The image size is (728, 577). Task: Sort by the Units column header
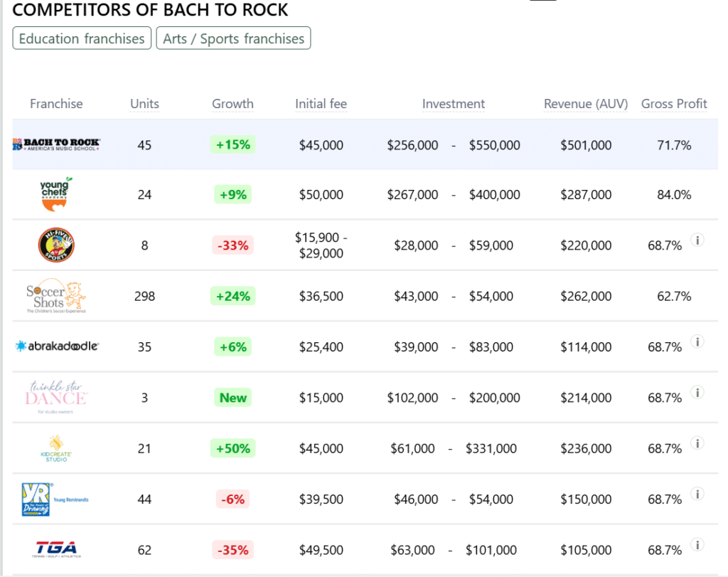144,104
